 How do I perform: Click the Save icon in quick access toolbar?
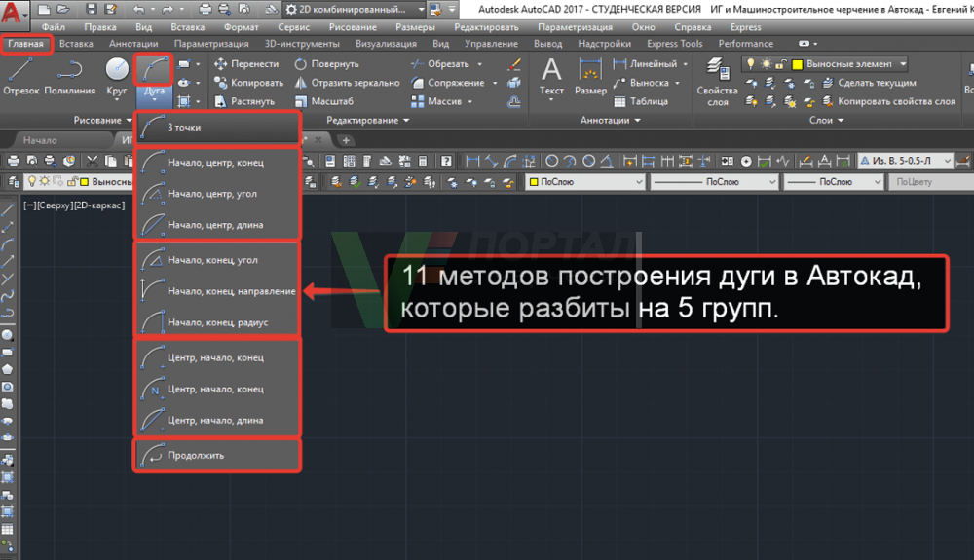point(92,10)
